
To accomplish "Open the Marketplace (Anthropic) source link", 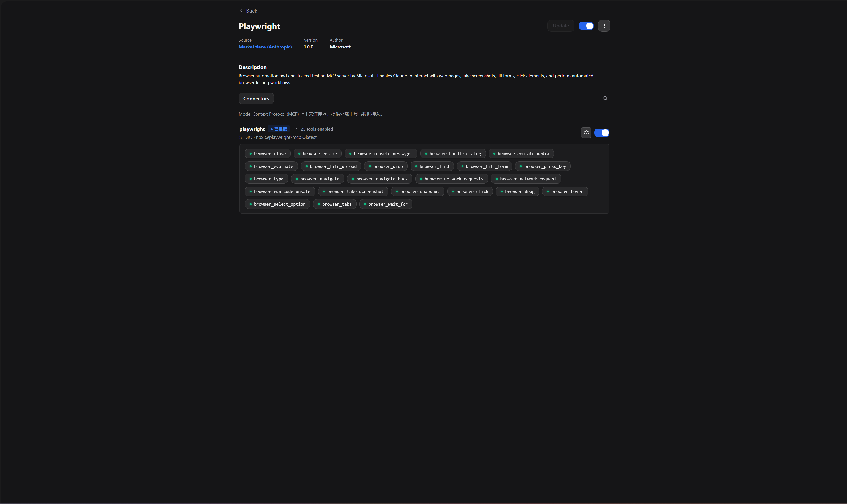I will (x=265, y=47).
